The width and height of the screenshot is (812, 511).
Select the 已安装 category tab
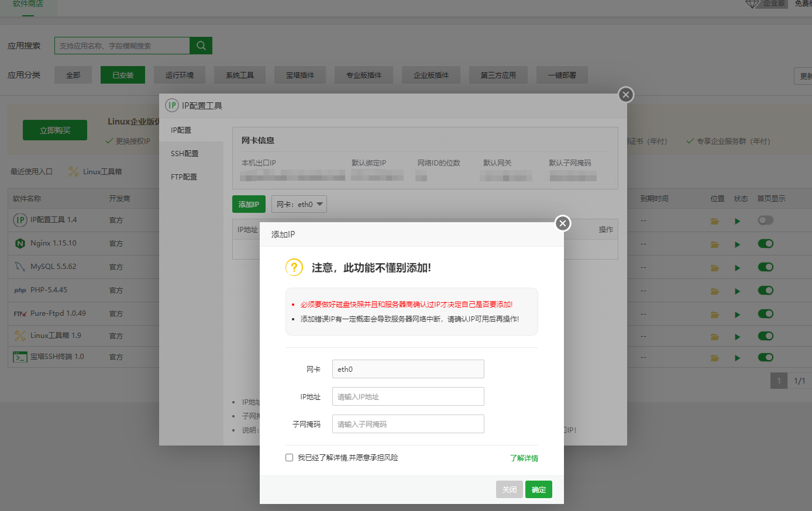(123, 75)
